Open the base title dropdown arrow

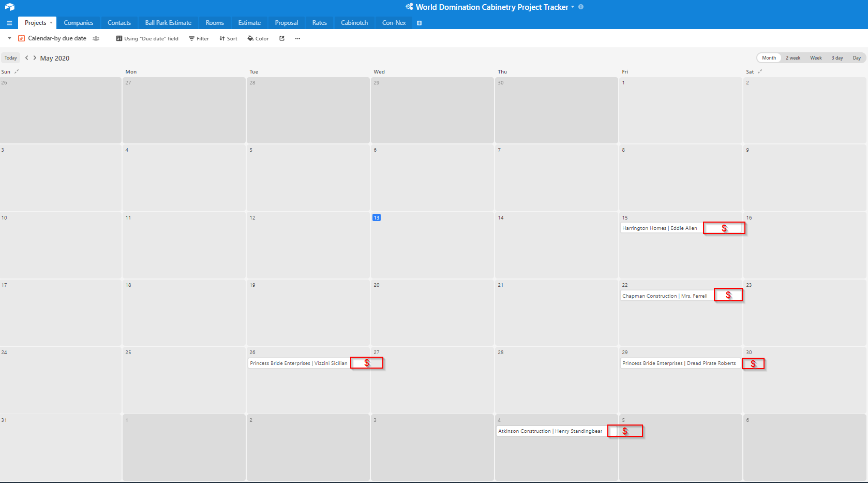pyautogui.click(x=573, y=7)
